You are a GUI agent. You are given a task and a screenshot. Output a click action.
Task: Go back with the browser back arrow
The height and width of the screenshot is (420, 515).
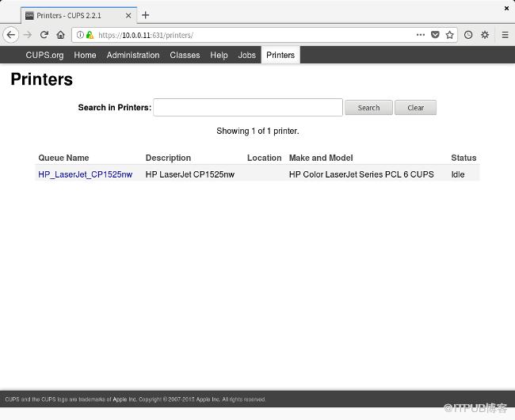click(x=11, y=35)
